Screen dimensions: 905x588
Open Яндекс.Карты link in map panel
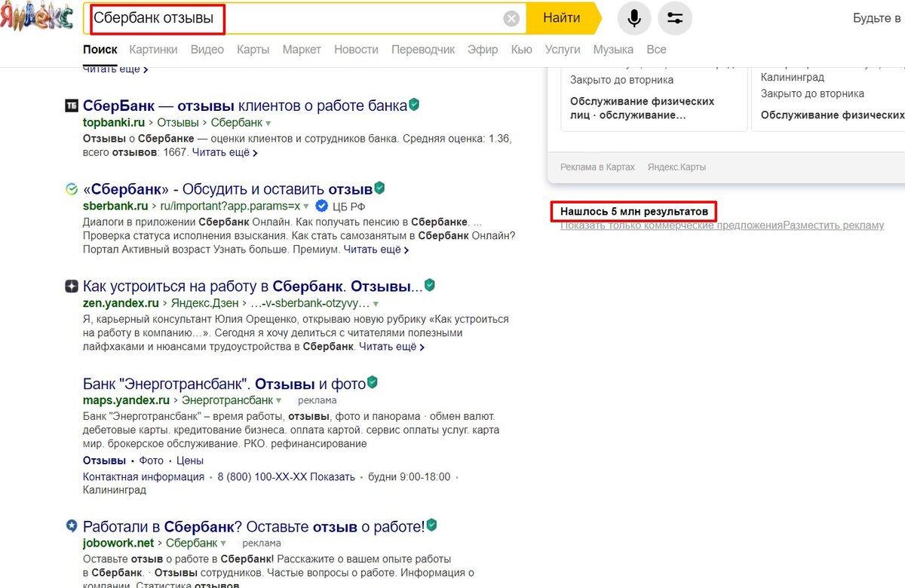tap(676, 167)
